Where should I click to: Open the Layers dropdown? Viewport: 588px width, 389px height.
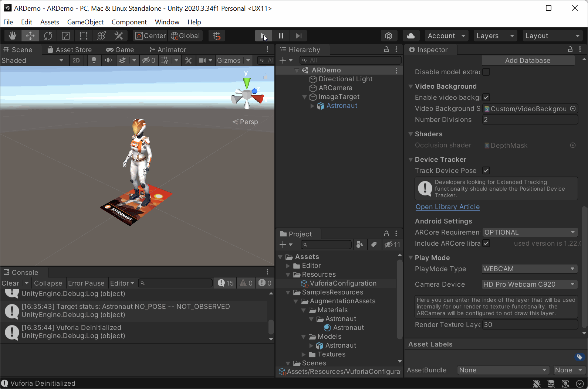(496, 36)
